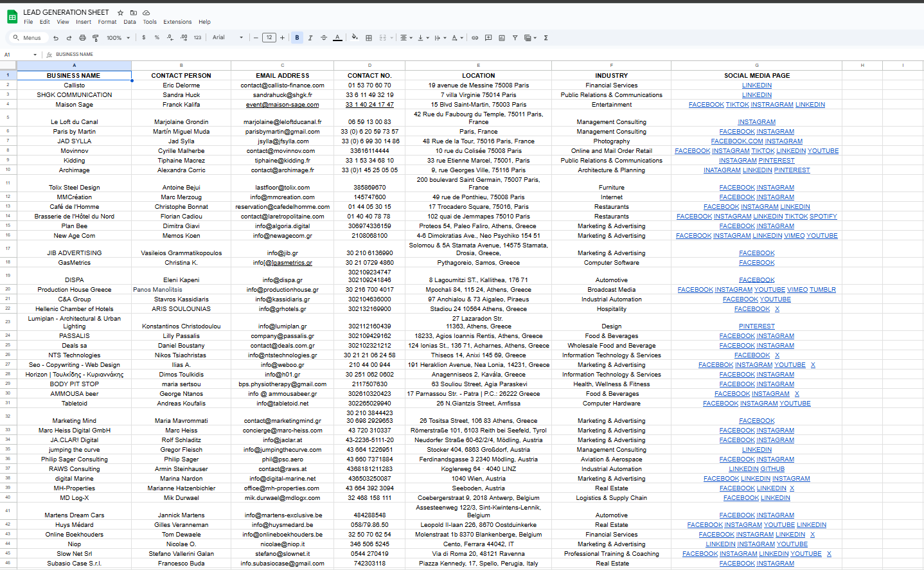Click the Print icon

(x=82, y=38)
